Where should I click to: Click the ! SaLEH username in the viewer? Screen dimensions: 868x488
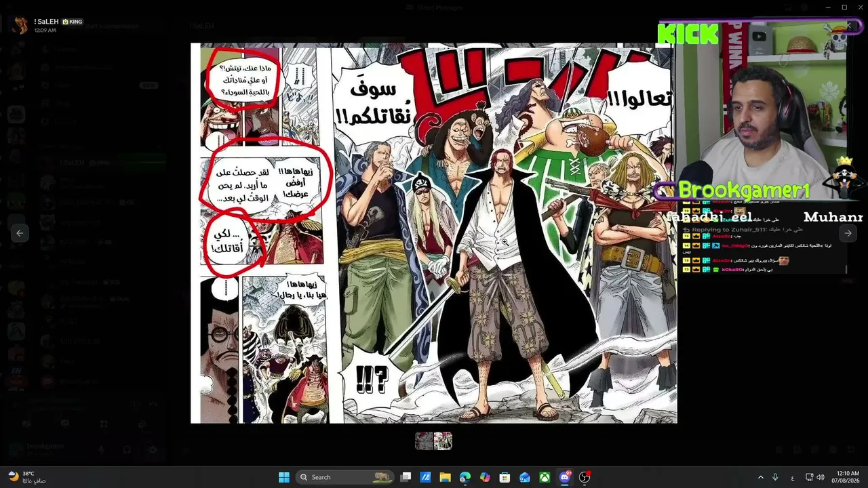[46, 21]
